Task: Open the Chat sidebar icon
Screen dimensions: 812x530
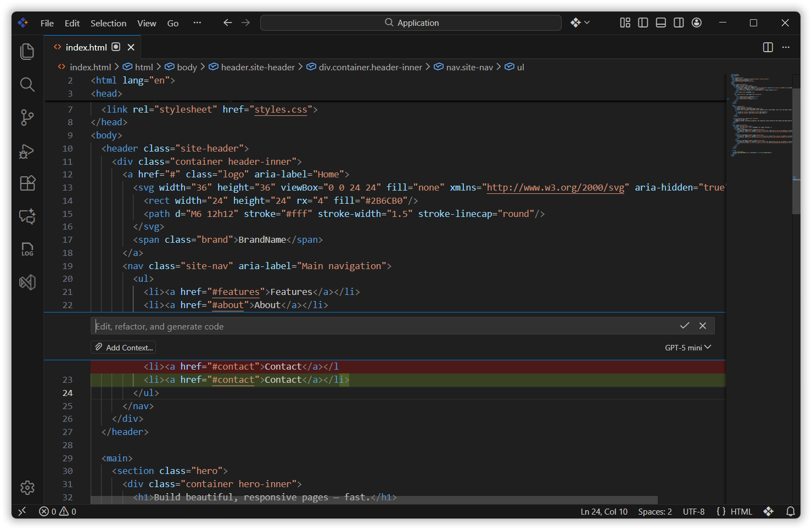Action: coord(27,216)
